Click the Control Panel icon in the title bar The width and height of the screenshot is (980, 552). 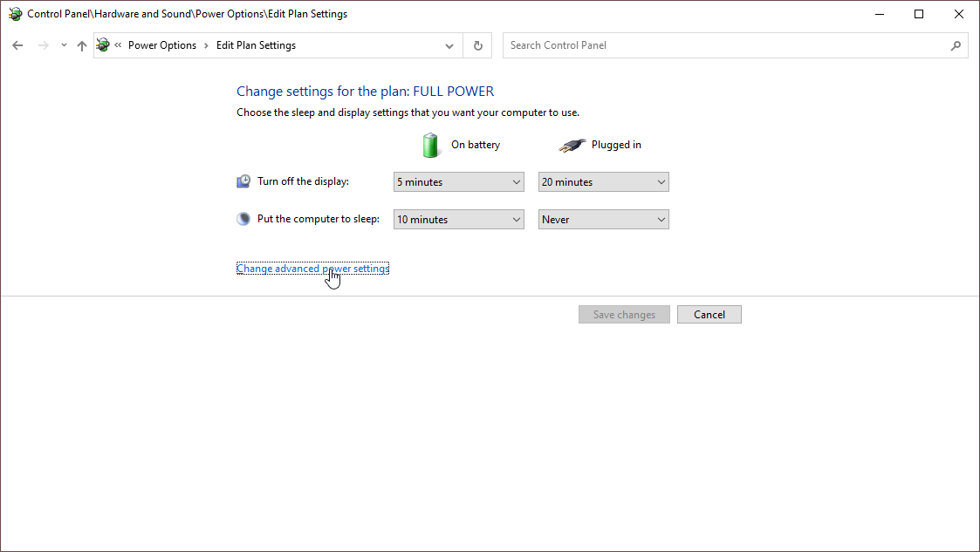(15, 13)
